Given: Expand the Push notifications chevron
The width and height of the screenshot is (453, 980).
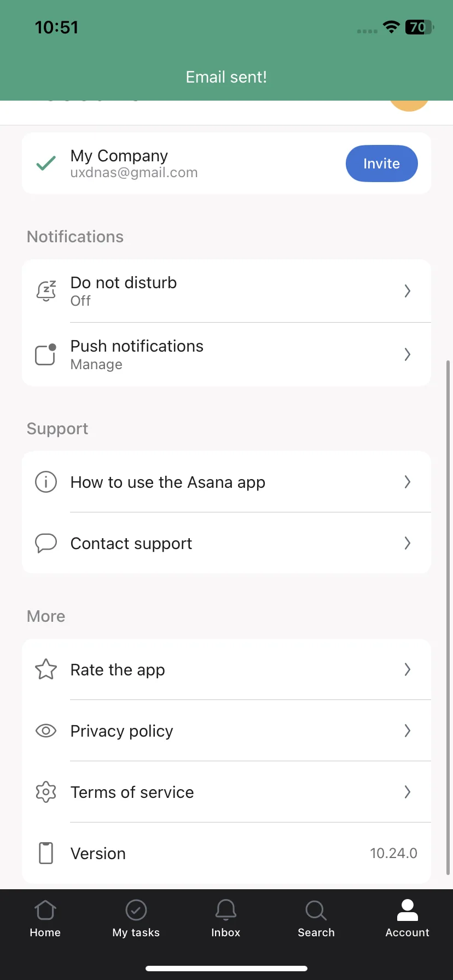Looking at the screenshot, I should tap(407, 354).
